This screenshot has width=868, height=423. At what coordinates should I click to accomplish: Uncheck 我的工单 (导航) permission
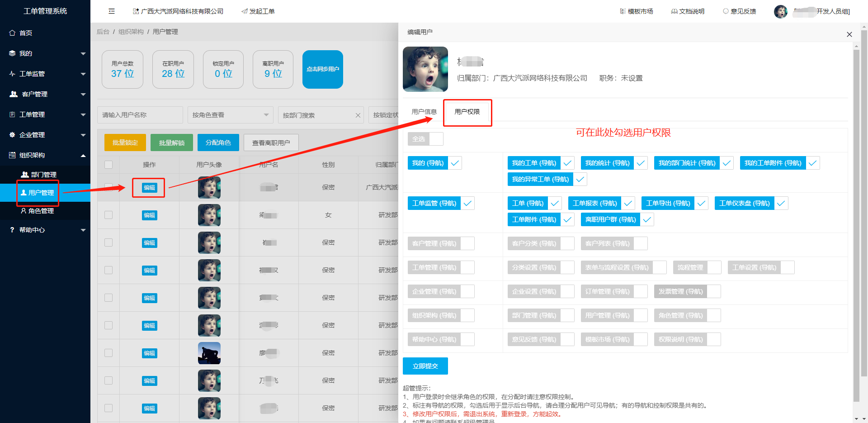tap(567, 163)
